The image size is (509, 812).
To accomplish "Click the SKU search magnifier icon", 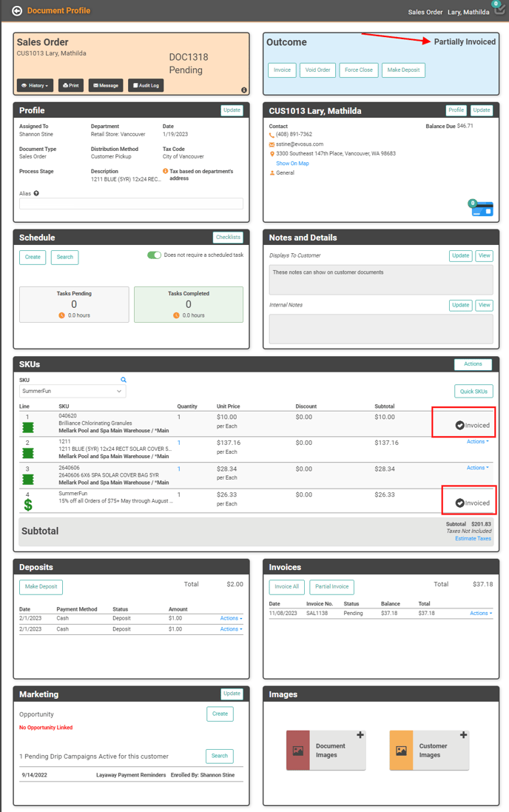I will click(124, 380).
